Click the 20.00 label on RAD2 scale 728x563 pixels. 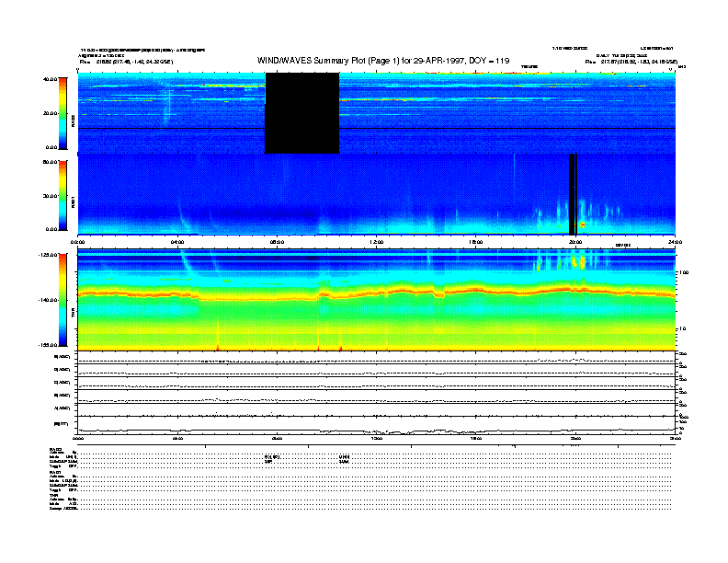click(50, 113)
